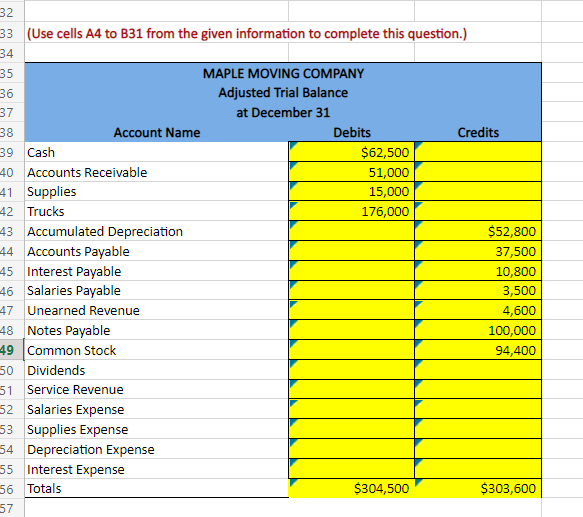The width and height of the screenshot is (583, 517).
Task: Select Unearned Revenue credit 4,600
Action: (478, 310)
